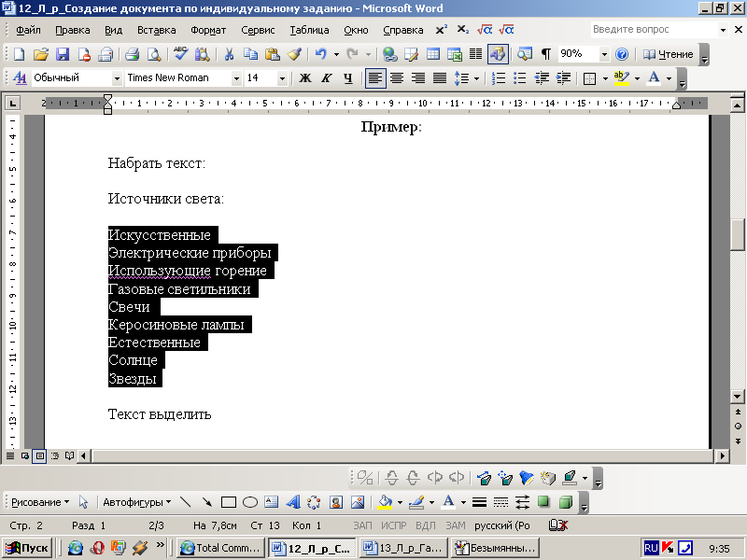Open the Times New Roman font dropdown
The width and height of the screenshot is (747, 560).
(236, 78)
